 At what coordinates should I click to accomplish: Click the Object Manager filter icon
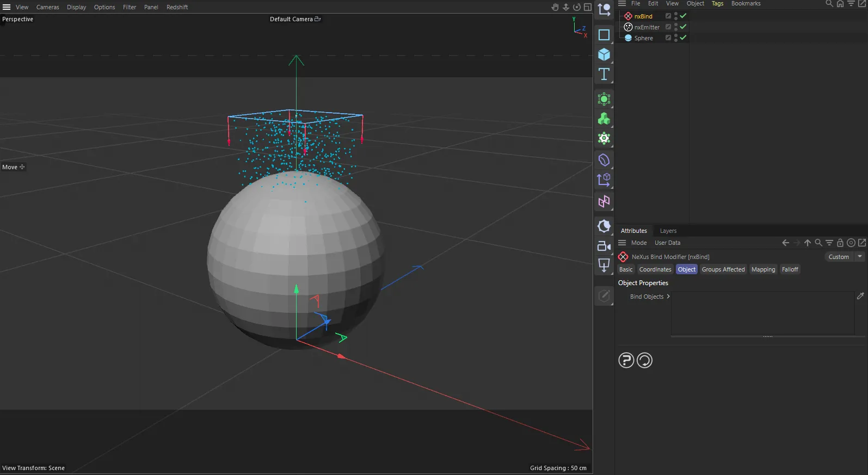[851, 4]
